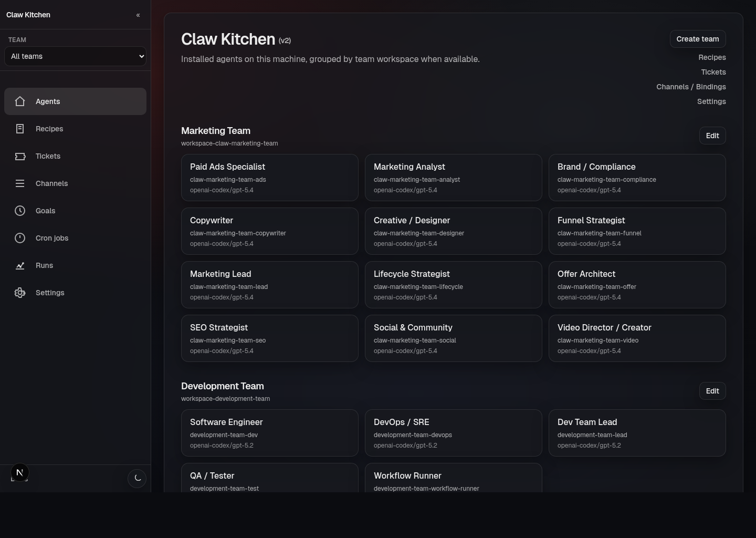Open the Channels / Bindings link

691,87
